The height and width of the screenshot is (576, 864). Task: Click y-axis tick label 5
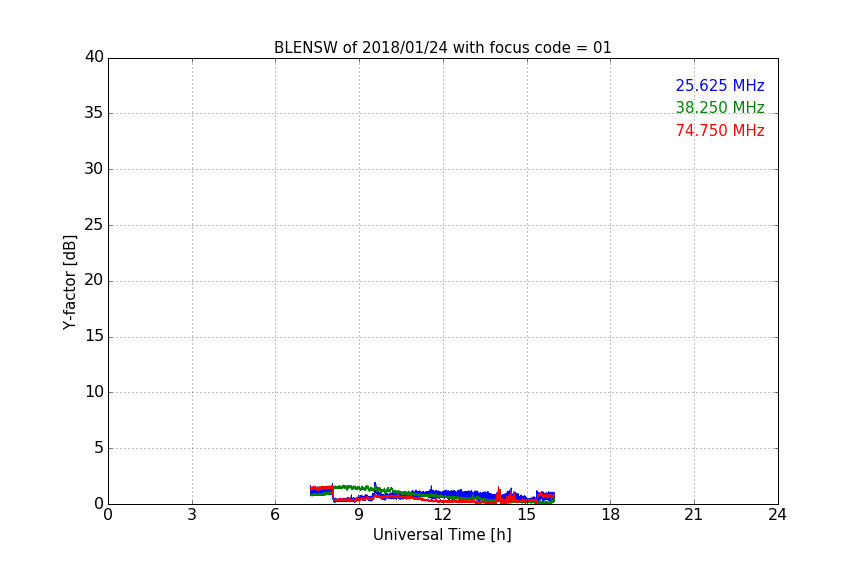[x=99, y=448]
